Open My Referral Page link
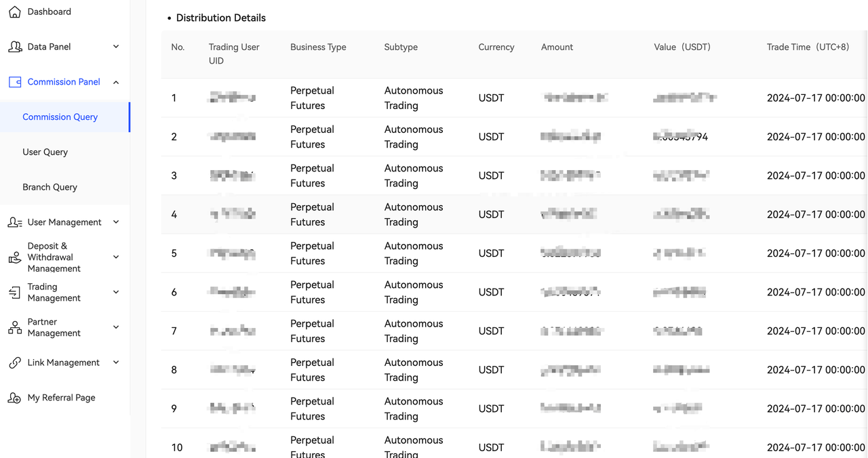The width and height of the screenshot is (868, 458). (x=62, y=398)
